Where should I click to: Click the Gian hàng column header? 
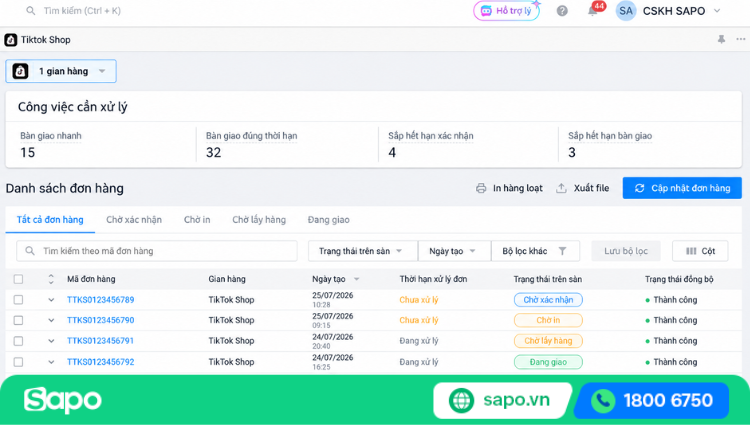pyautogui.click(x=227, y=279)
